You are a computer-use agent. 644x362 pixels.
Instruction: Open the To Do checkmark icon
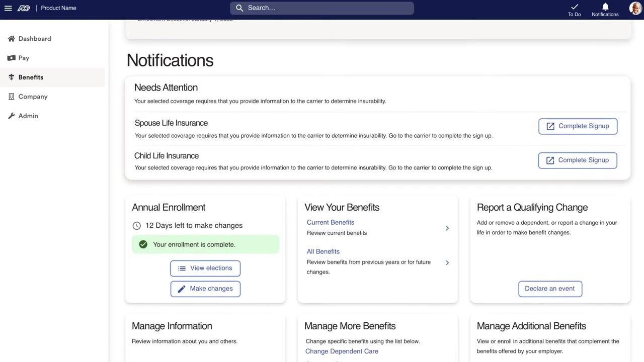(575, 7)
